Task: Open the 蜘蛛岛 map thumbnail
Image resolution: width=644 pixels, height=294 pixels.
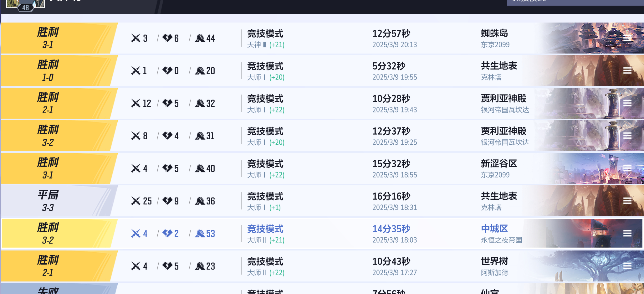Action: pyautogui.click(x=591, y=38)
